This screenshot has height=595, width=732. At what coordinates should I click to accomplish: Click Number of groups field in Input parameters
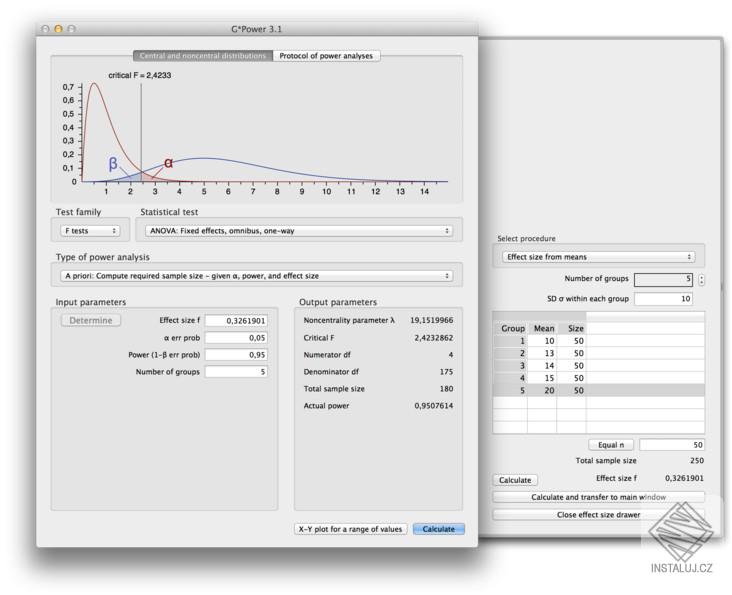[236, 371]
